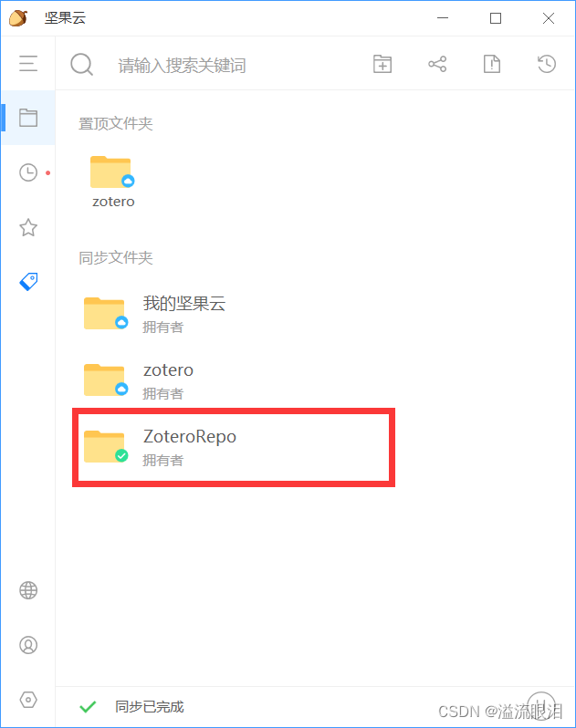Image resolution: width=576 pixels, height=728 pixels.
Task: Click the search magnifier icon
Action: (82, 64)
